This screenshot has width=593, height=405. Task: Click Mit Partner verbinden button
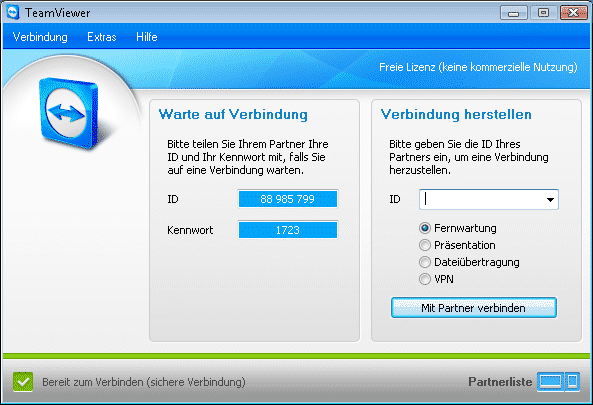[473, 307]
